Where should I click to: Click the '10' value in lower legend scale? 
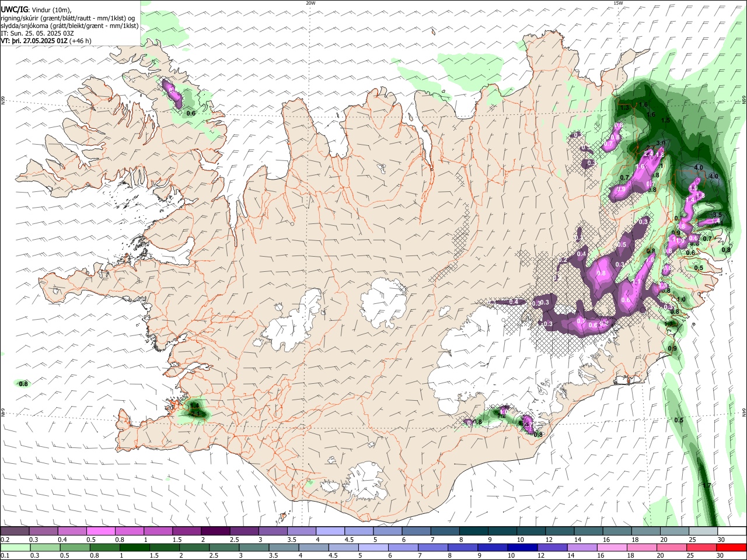511,556
